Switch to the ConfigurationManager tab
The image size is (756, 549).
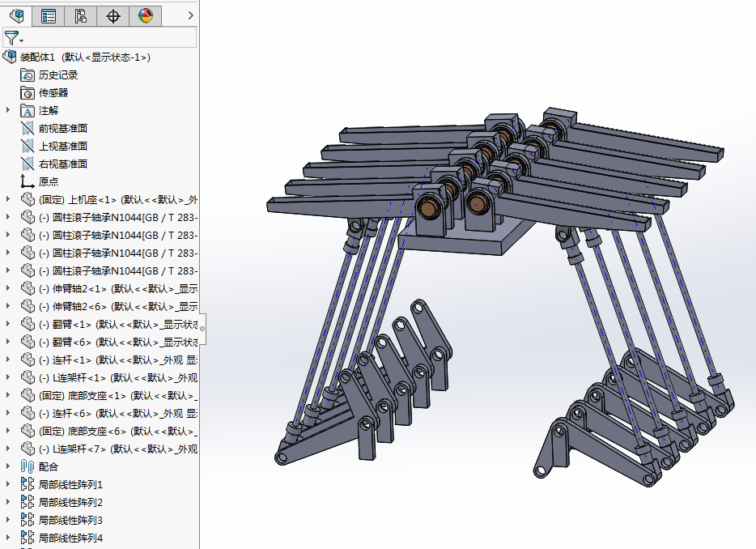pos(80,16)
